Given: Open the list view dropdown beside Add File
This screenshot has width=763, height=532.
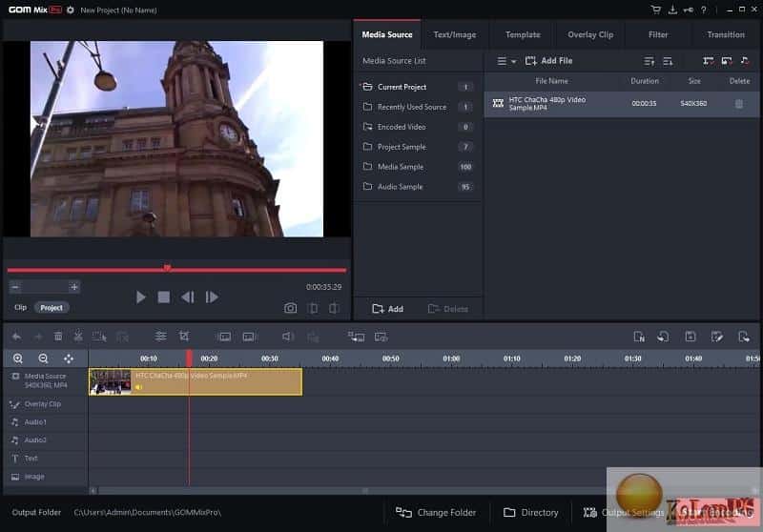Looking at the screenshot, I should click(x=506, y=61).
